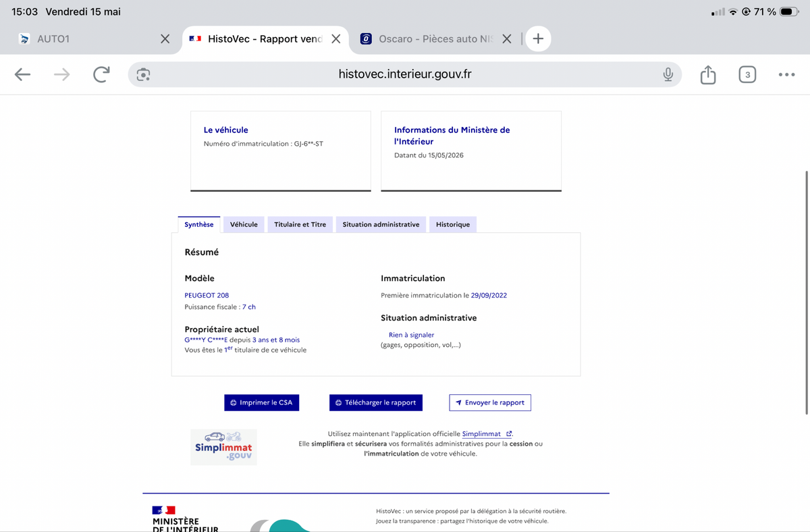Screen dimensions: 810x532
Task: Show the open tabs counter
Action: pyautogui.click(x=747, y=74)
